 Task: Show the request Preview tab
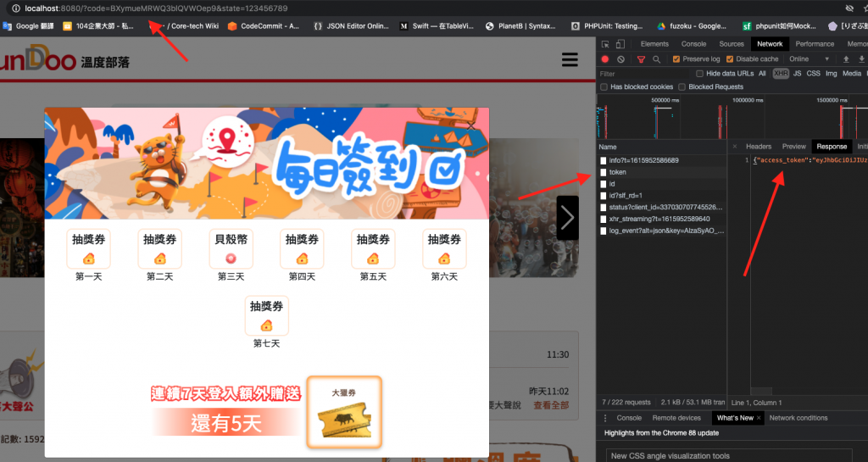click(x=793, y=147)
